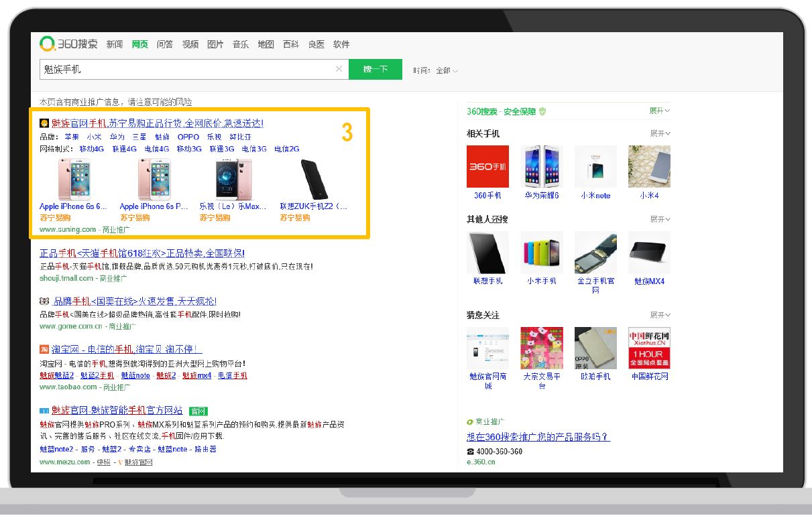Open the 联想ZUK手机Z2 product image
The height and width of the screenshot is (522, 812).
[x=313, y=180]
